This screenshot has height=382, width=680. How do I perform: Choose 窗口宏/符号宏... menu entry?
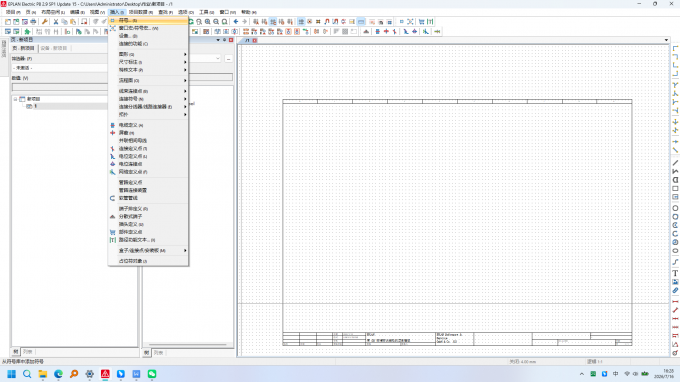coord(148,28)
